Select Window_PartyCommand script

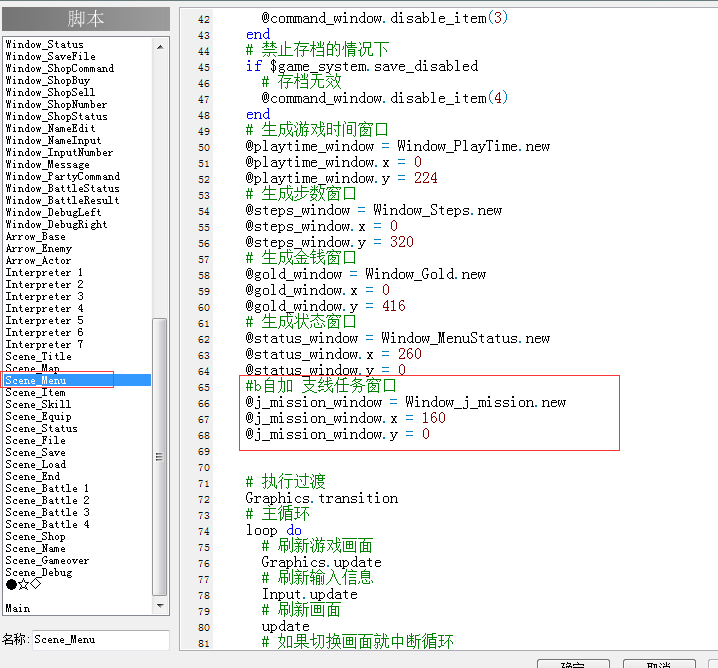point(63,176)
